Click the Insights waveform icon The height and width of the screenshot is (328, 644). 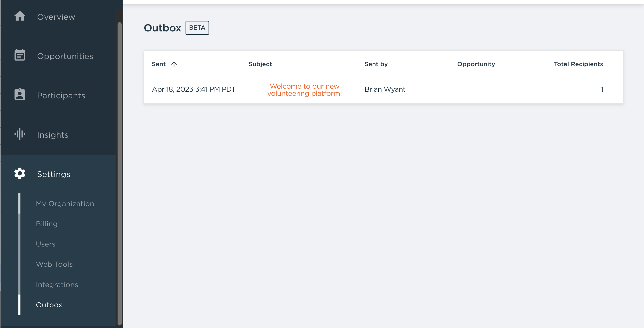20,134
